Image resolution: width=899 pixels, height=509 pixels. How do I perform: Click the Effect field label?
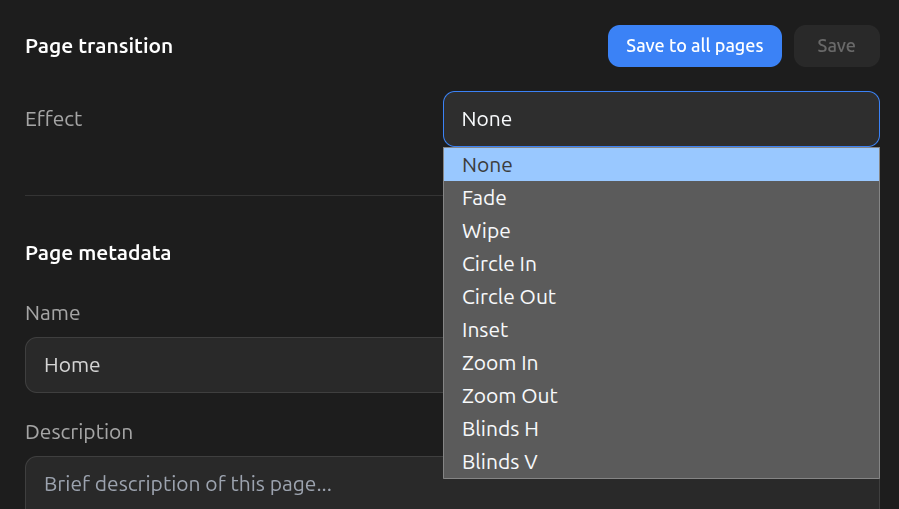pos(53,119)
